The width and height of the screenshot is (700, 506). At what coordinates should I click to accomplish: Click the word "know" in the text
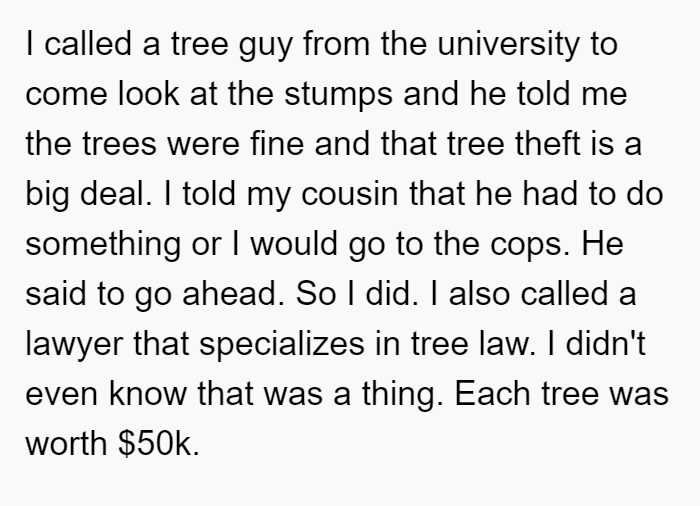pyautogui.click(x=148, y=394)
